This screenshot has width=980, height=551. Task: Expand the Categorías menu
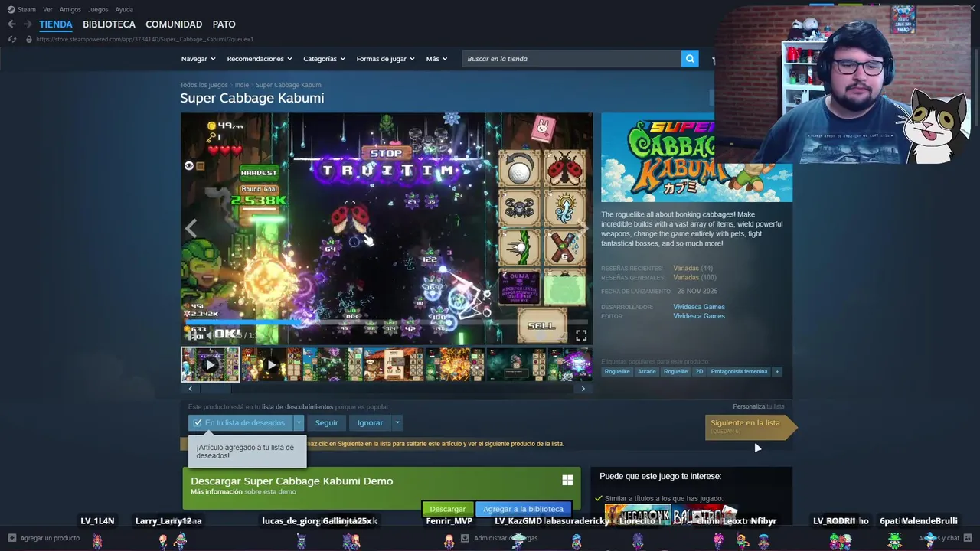(x=324, y=59)
